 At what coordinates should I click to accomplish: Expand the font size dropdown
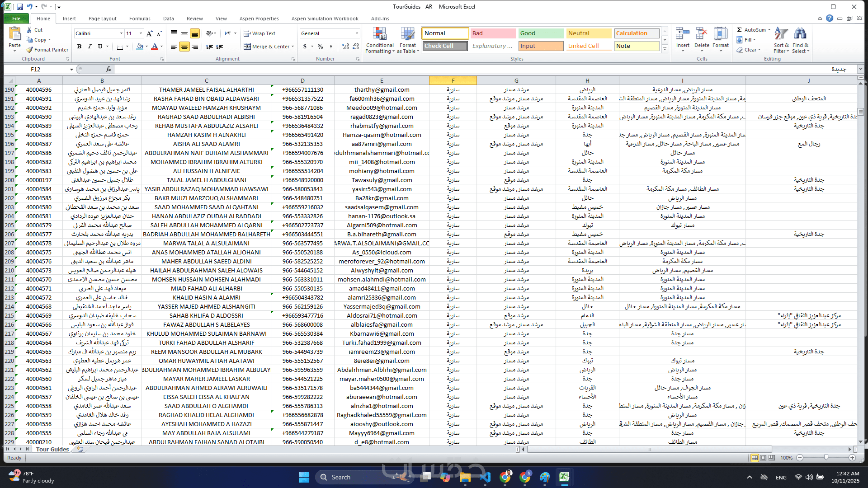(141, 33)
